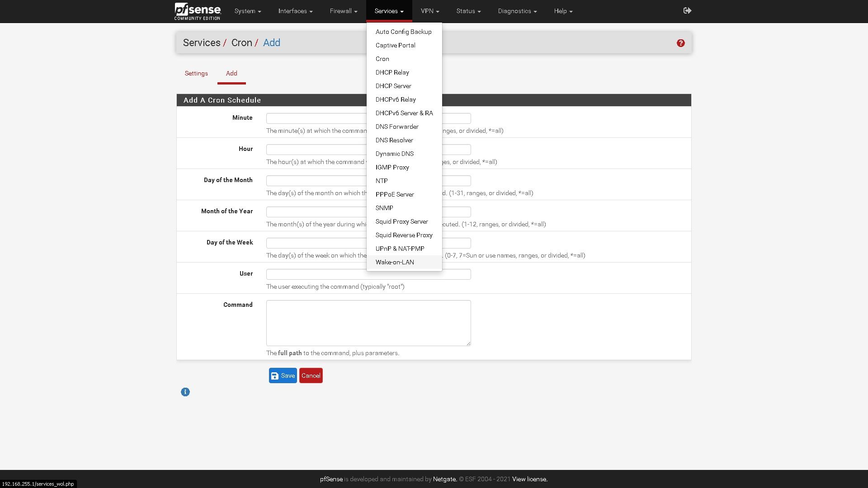
Task: Click the logout arrow icon in navbar
Action: pyautogui.click(x=687, y=10)
